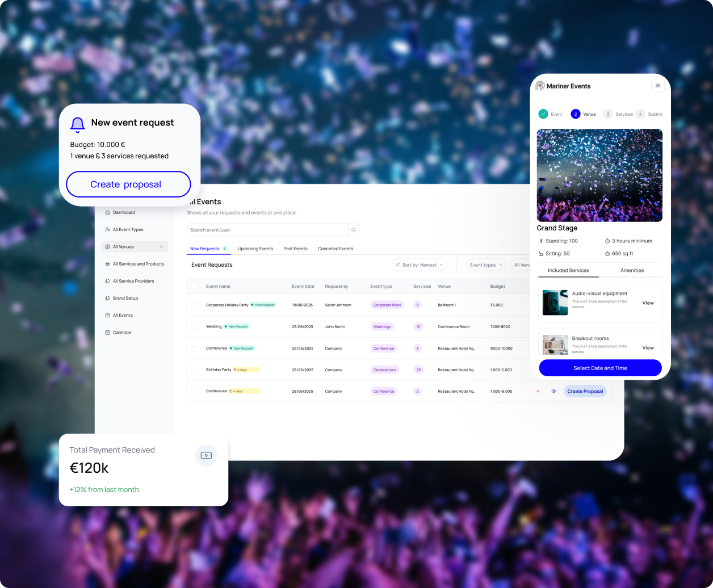Select the Amenities tab
The width and height of the screenshot is (713, 588).
(x=632, y=270)
